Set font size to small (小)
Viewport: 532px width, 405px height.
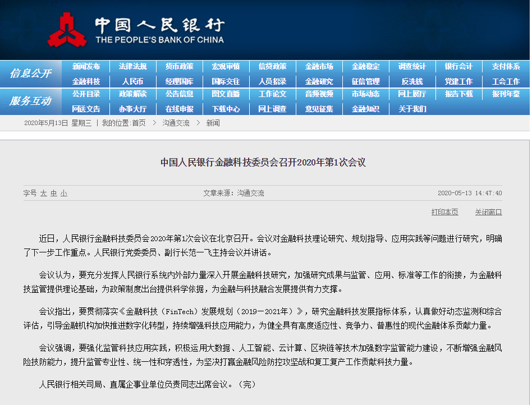coord(64,194)
